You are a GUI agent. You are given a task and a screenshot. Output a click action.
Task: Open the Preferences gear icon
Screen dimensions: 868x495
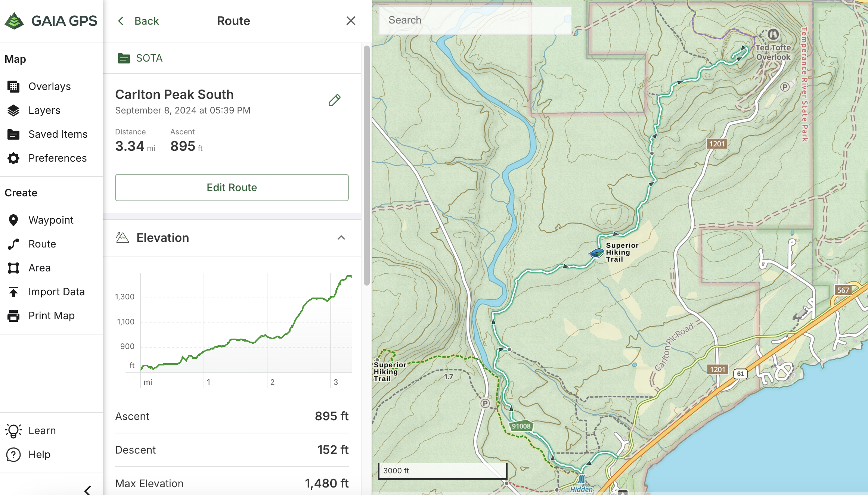pos(13,158)
